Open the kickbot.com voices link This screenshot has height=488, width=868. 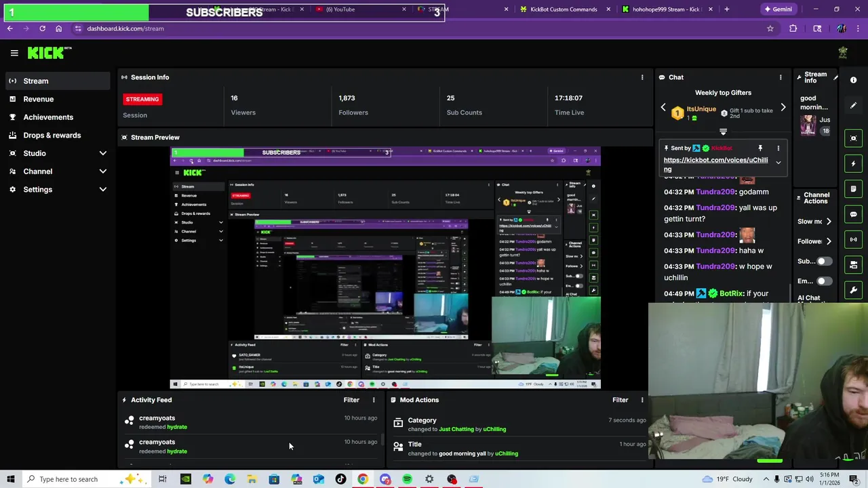coord(715,164)
